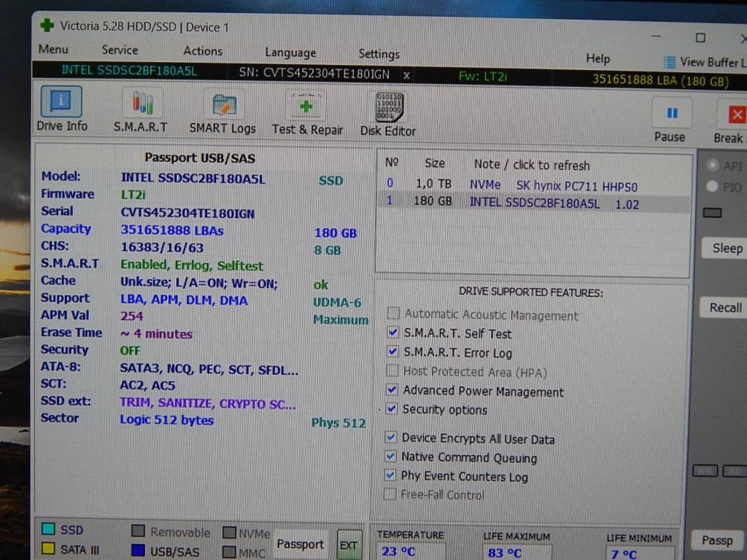
Task: Click the Note / click to refresh header
Action: tap(531, 165)
